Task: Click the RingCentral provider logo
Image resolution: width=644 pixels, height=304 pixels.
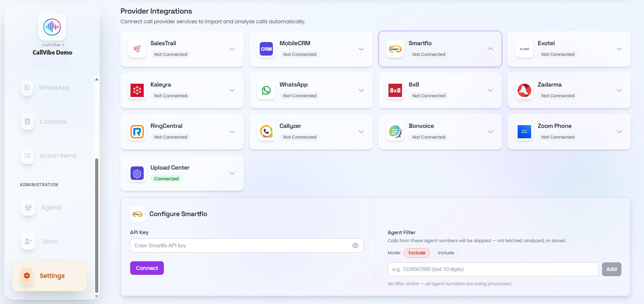Action: pos(137,132)
